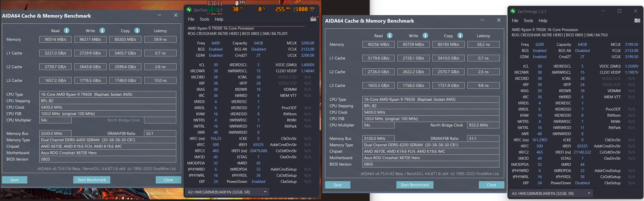Click bottom Close button in right AIDA64 window
The width and height of the screenshot is (644, 201).
click(x=491, y=185)
